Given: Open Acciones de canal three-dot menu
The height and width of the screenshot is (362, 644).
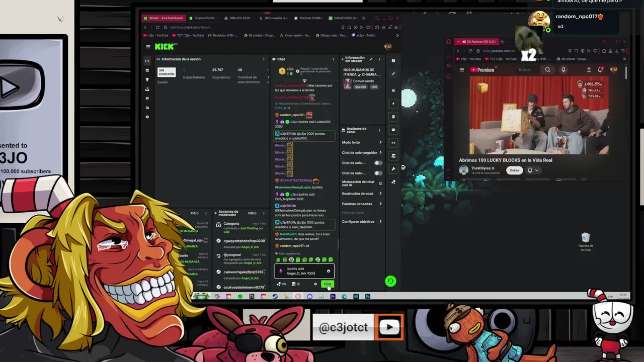Looking at the screenshot, I should 379,130.
